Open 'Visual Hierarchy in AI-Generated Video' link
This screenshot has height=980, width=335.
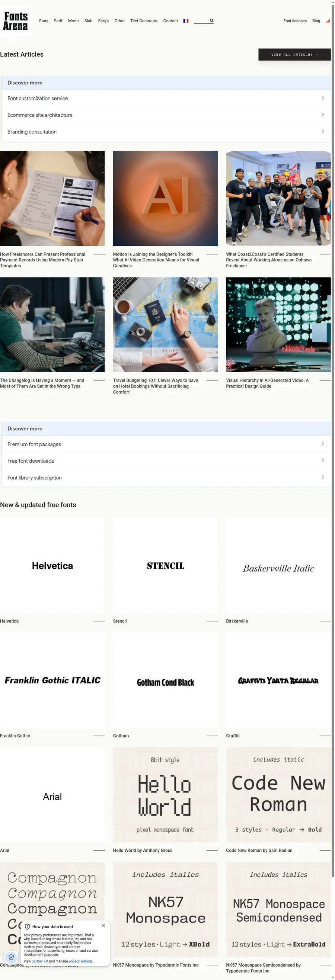click(x=267, y=383)
